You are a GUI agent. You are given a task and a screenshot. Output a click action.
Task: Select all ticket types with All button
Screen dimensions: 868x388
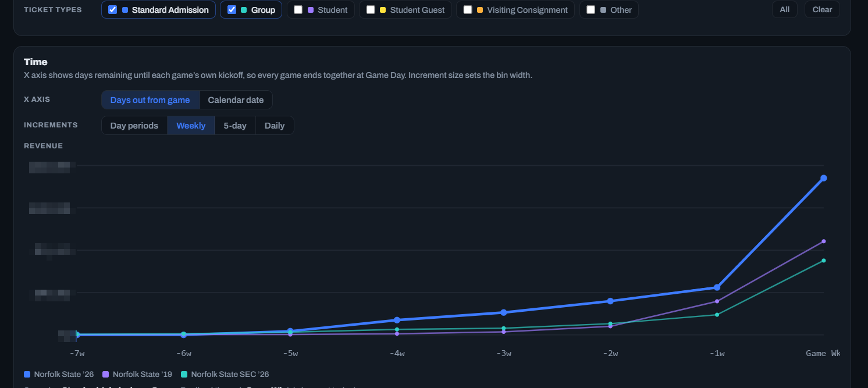[785, 10]
